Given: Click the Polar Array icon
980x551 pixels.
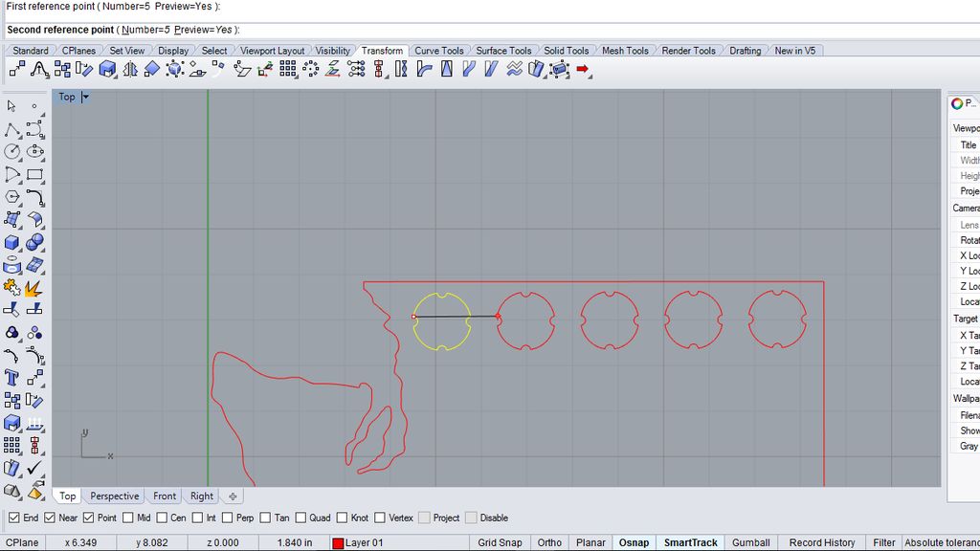Looking at the screenshot, I should (310, 69).
